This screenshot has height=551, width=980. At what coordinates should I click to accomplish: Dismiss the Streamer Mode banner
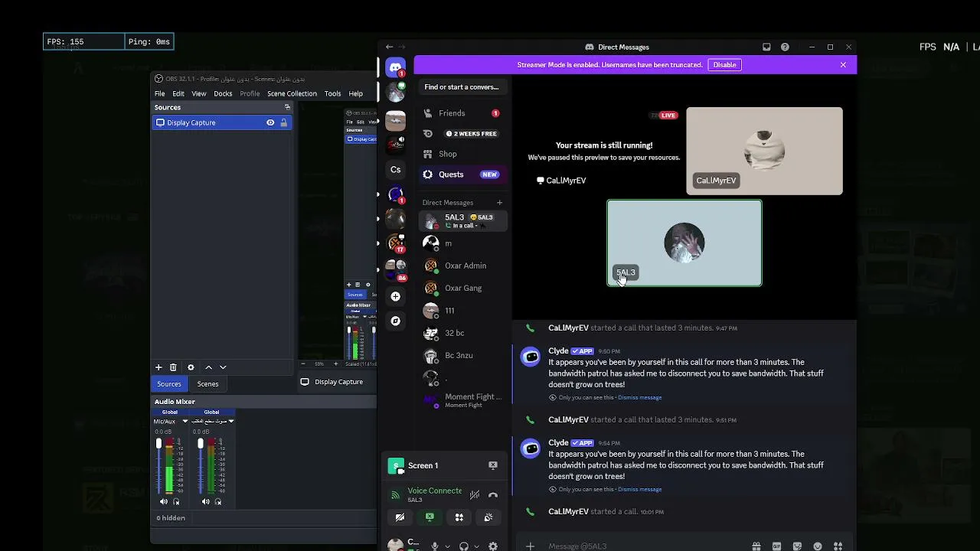point(843,65)
